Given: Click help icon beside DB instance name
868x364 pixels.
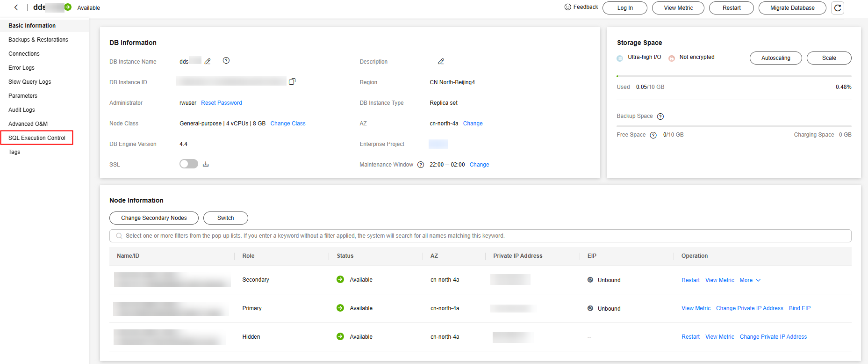Looking at the screenshot, I should click(x=226, y=60).
